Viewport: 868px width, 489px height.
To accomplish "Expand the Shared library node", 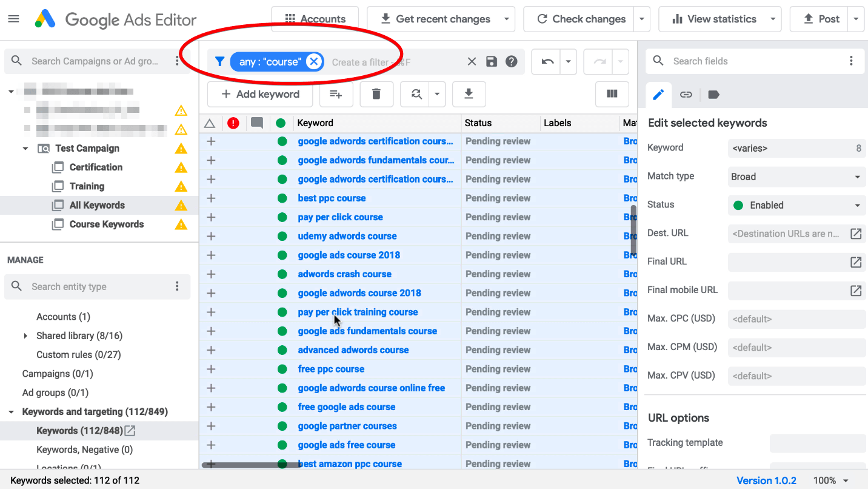I will pyautogui.click(x=25, y=336).
